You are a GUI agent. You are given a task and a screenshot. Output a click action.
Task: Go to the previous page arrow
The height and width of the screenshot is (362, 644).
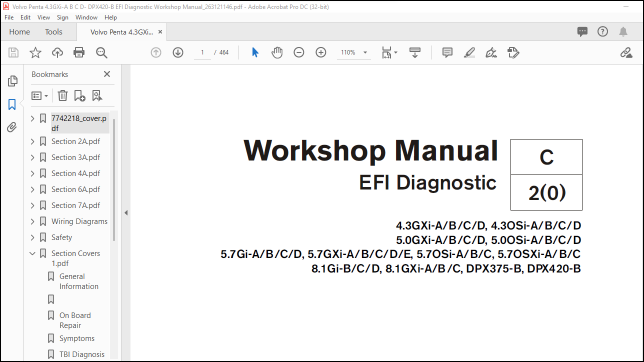pyautogui.click(x=156, y=52)
